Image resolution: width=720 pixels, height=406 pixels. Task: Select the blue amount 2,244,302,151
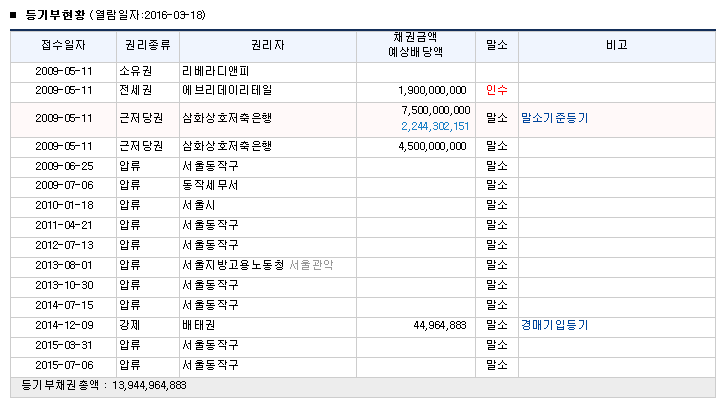(x=435, y=126)
